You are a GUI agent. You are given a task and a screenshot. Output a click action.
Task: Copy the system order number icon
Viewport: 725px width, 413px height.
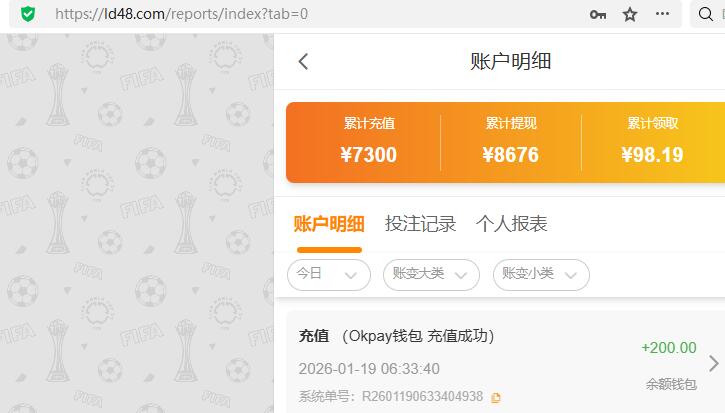point(496,397)
